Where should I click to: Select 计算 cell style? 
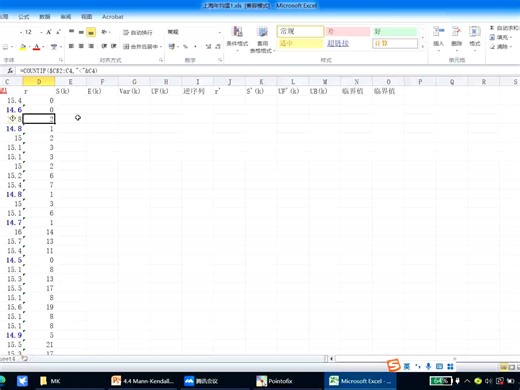[395, 43]
